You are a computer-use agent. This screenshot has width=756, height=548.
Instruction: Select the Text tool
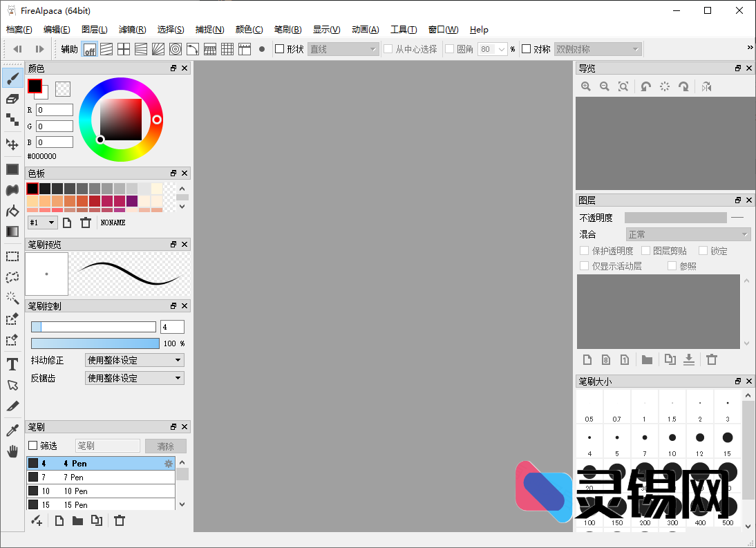point(12,364)
